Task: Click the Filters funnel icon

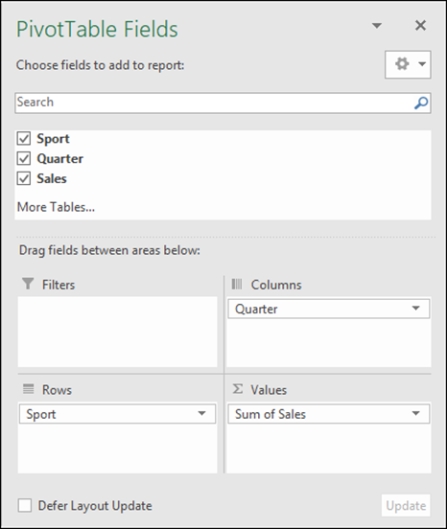Action: [28, 284]
